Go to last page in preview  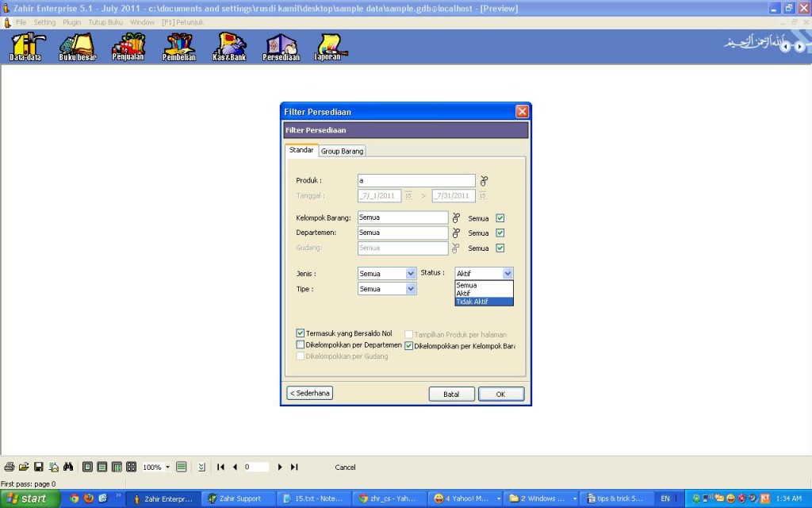[x=294, y=467]
